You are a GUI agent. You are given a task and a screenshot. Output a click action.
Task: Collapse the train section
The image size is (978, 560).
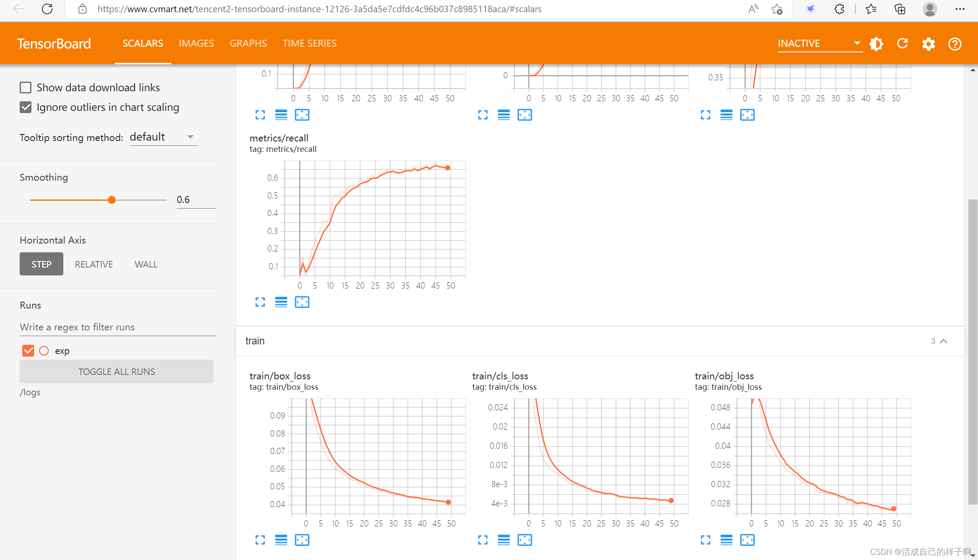(x=944, y=341)
